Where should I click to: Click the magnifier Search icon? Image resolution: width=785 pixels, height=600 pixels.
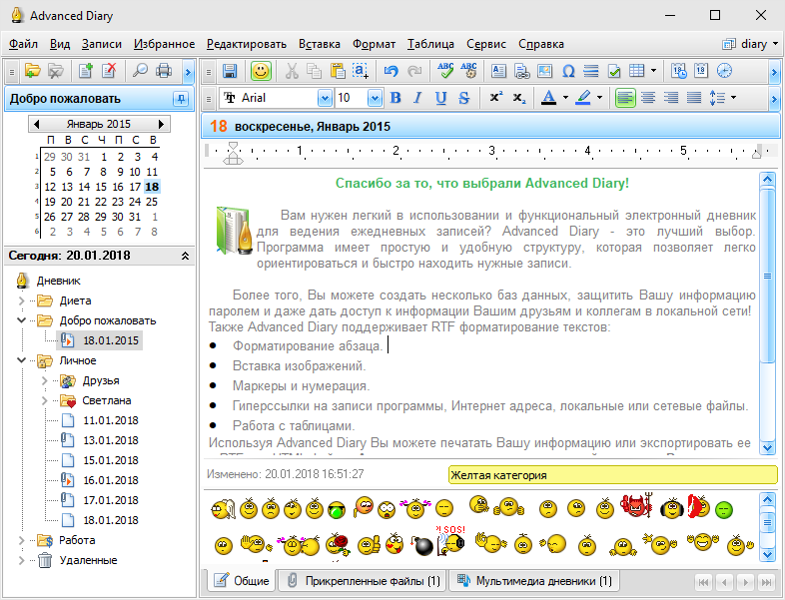[x=140, y=71]
